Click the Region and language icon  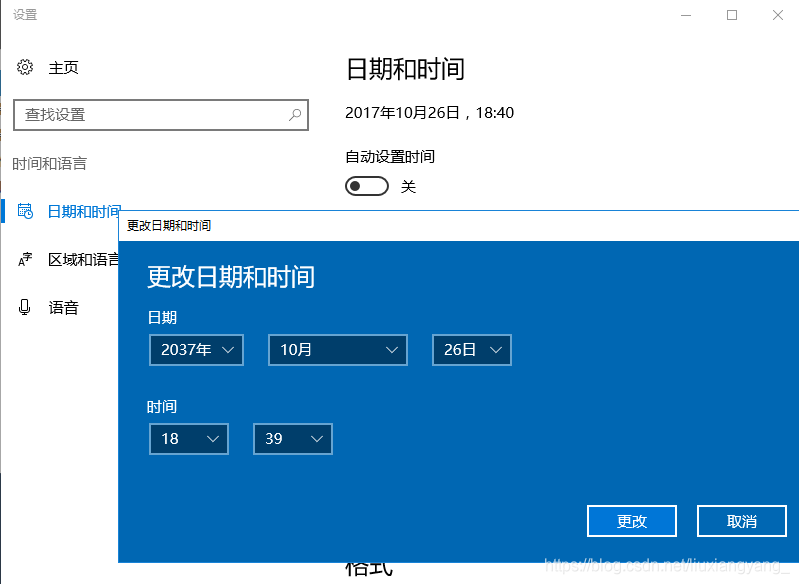25,260
